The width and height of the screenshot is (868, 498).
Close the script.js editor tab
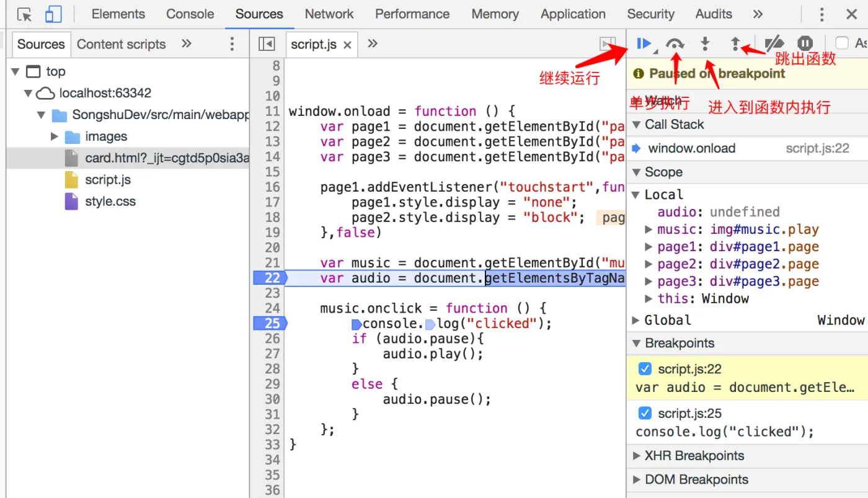[347, 45]
